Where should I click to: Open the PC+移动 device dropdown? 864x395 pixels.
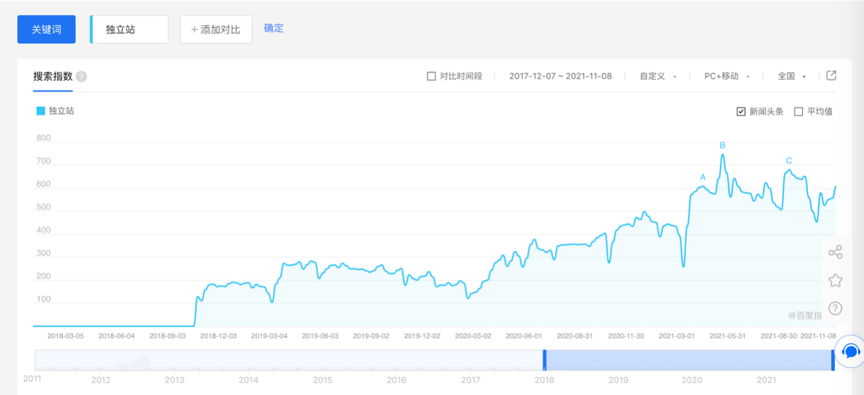[x=727, y=76]
